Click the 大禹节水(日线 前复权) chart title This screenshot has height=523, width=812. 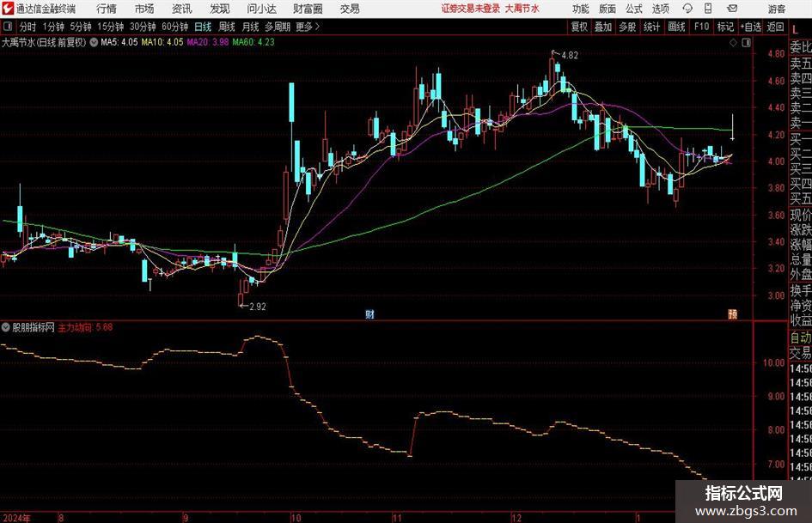pyautogui.click(x=44, y=42)
